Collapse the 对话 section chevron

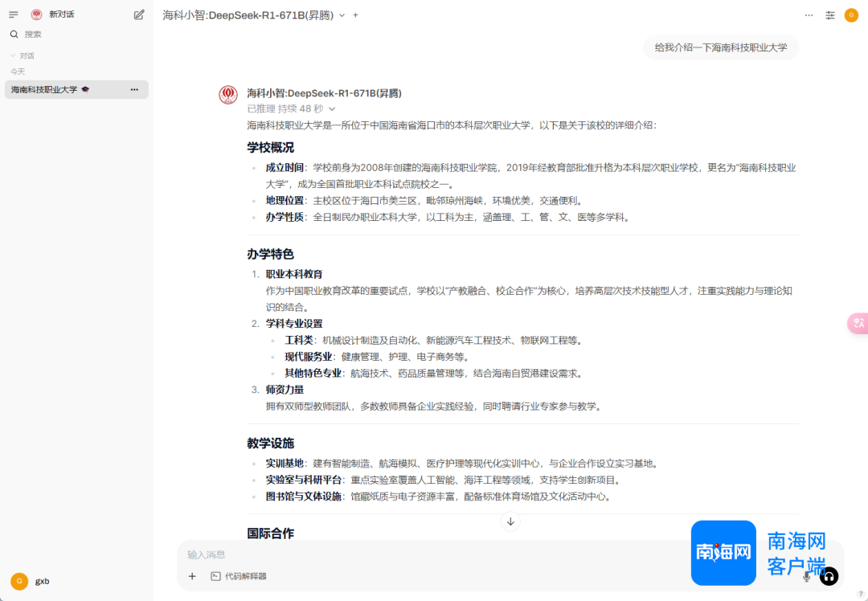coord(13,55)
